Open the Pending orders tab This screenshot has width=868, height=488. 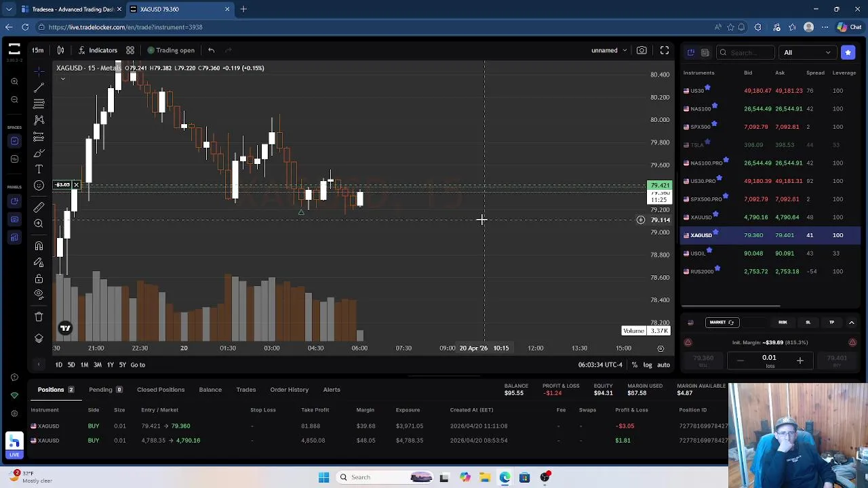click(x=105, y=390)
